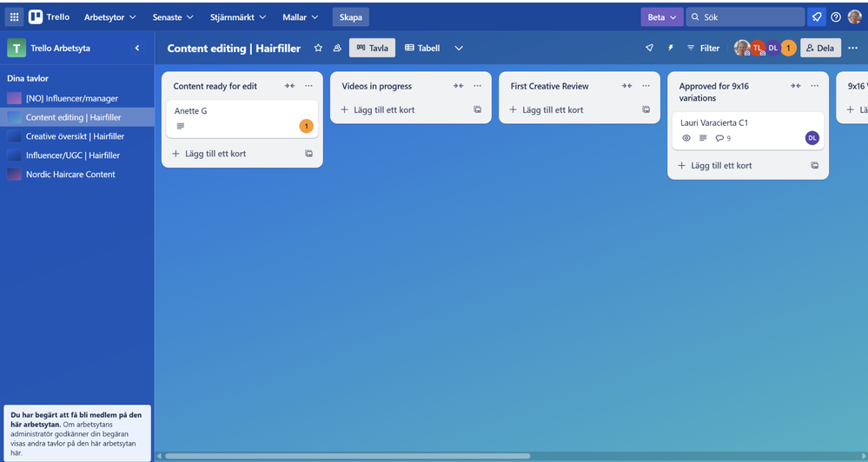Viewport: 868px width, 462px height.
Task: Create card from template in First Creative Review
Action: (x=646, y=109)
